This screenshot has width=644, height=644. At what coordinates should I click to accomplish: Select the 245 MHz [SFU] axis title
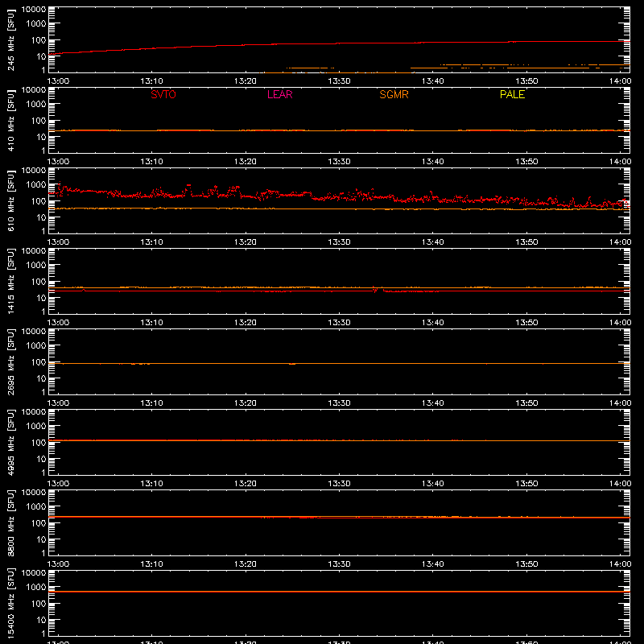coord(10,39)
